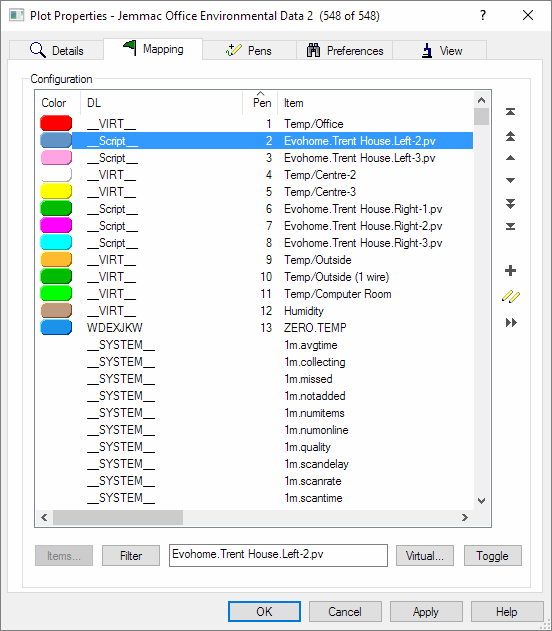552x631 pixels.
Task: Click the yellow pens icon
Action: coord(511,297)
